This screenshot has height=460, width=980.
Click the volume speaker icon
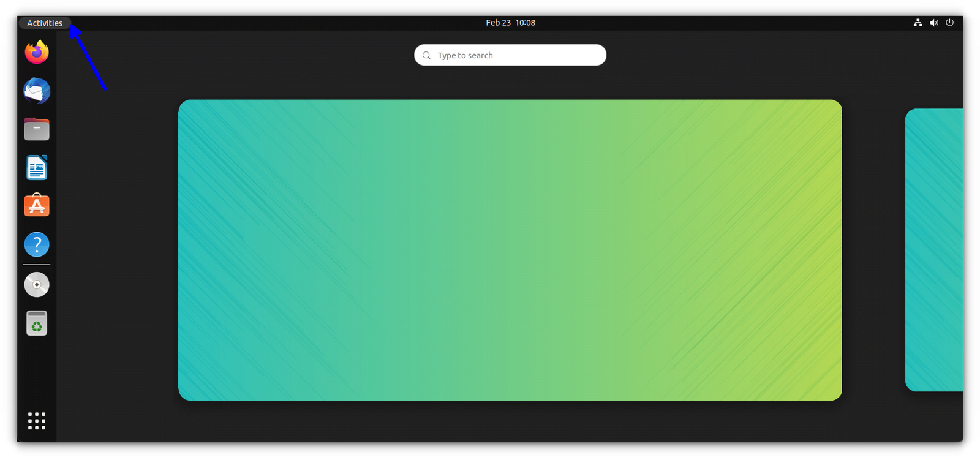point(933,23)
